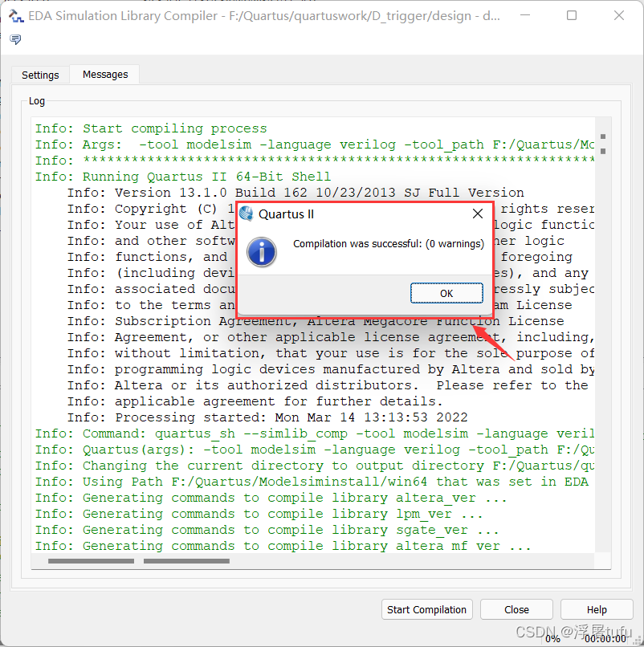The height and width of the screenshot is (647, 644).
Task: Click 'Info: Start compiling process' log line
Action: click(x=151, y=128)
